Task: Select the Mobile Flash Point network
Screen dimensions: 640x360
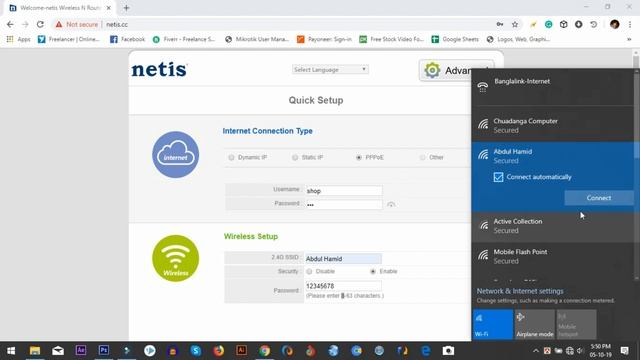Action: (553, 256)
